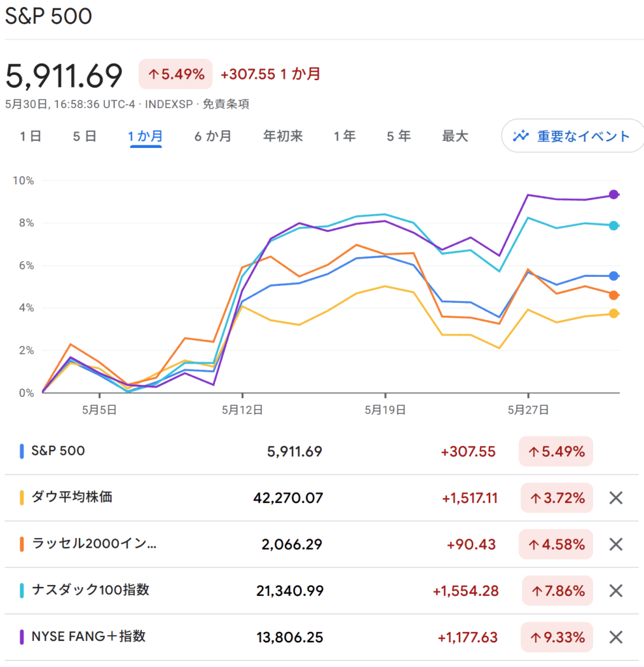Viewport: 644px width, 667px height.
Task: Click the ↑3.72% badge in Dow row
Action: pyautogui.click(x=557, y=498)
